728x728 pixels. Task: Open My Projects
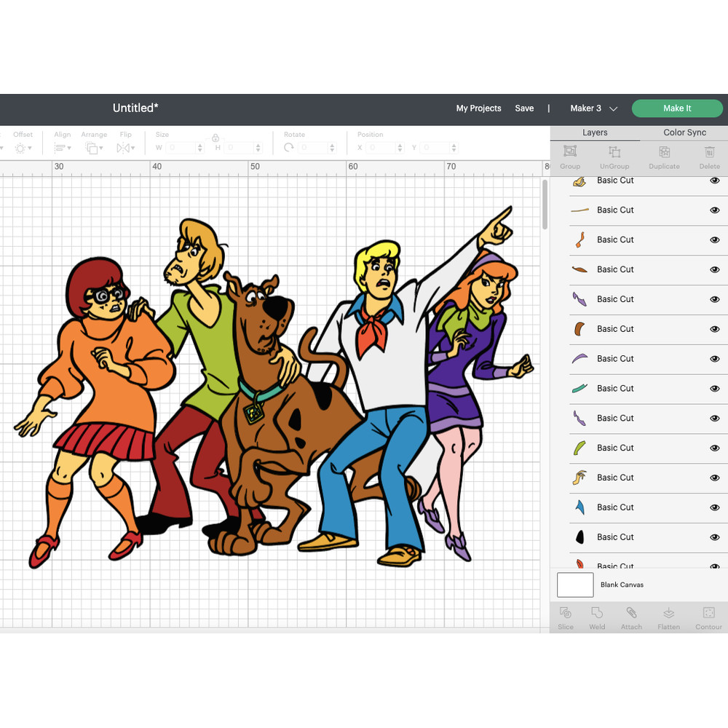point(478,108)
